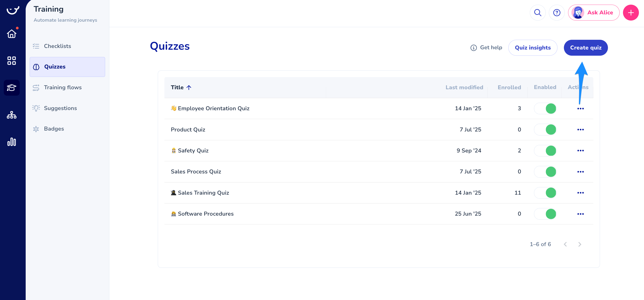Sort by Title column arrow
644x300 pixels.
pyautogui.click(x=189, y=87)
